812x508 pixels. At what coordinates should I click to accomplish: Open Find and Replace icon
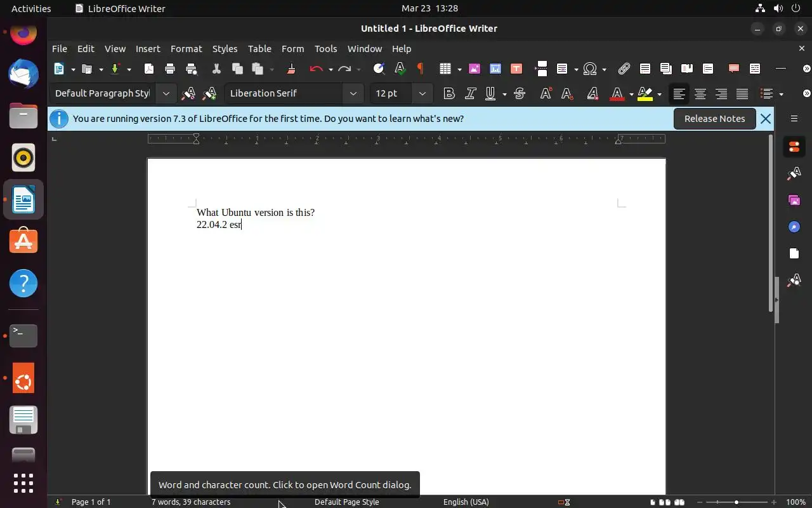click(x=379, y=69)
